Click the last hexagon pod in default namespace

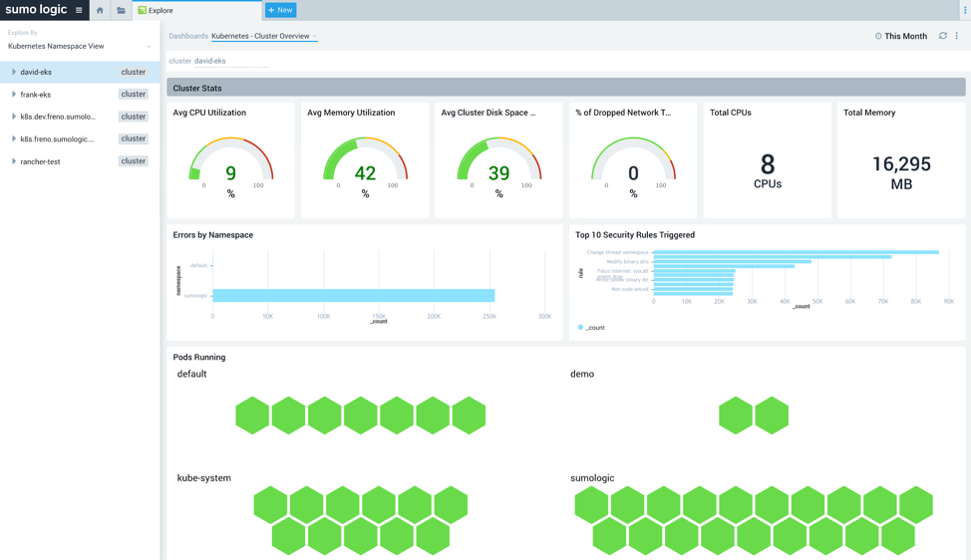pos(469,416)
